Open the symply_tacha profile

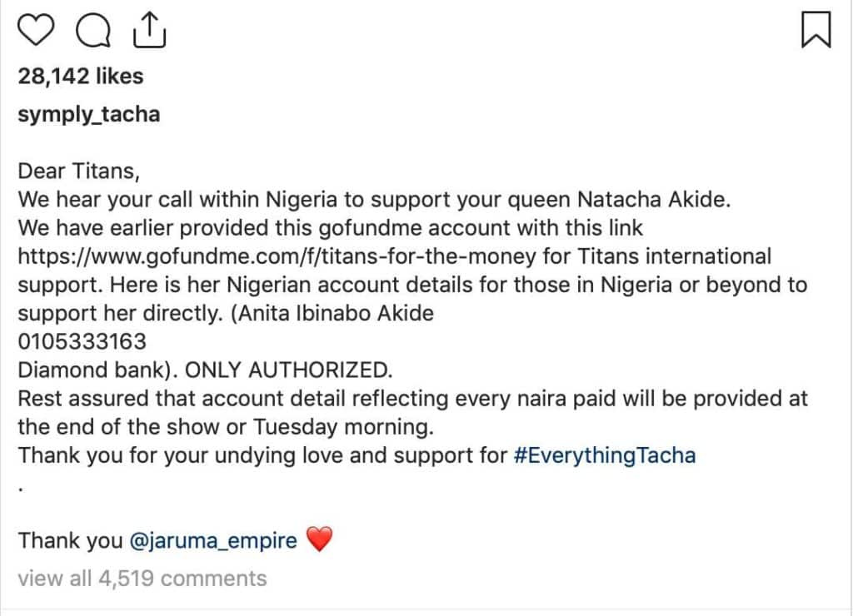[x=88, y=115]
